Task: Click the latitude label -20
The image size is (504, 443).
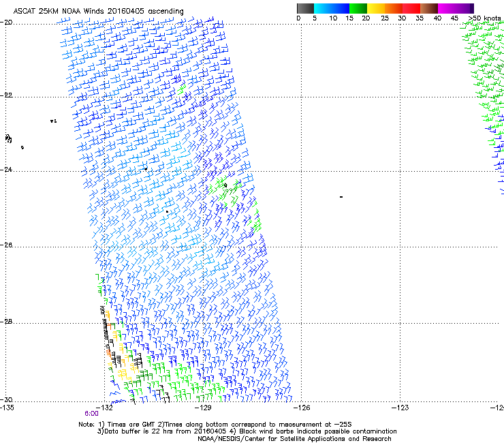Action: coord(6,22)
